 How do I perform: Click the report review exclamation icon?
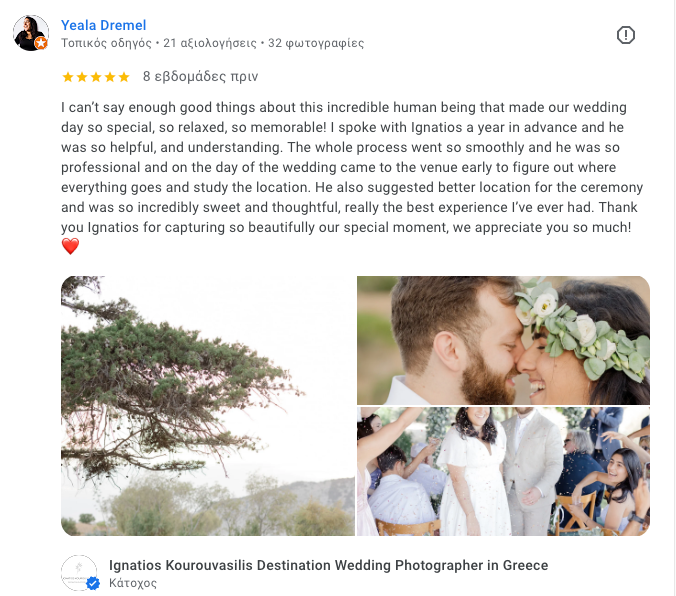[x=626, y=35]
